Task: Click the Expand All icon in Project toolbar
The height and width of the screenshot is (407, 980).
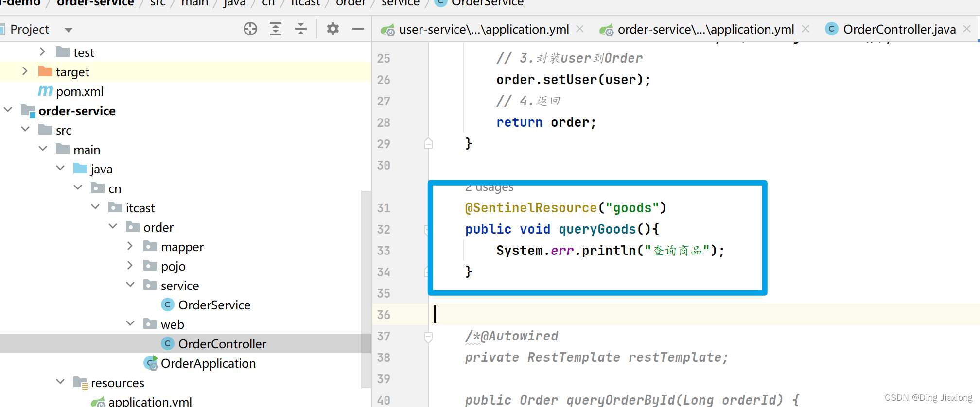Action: (276, 29)
